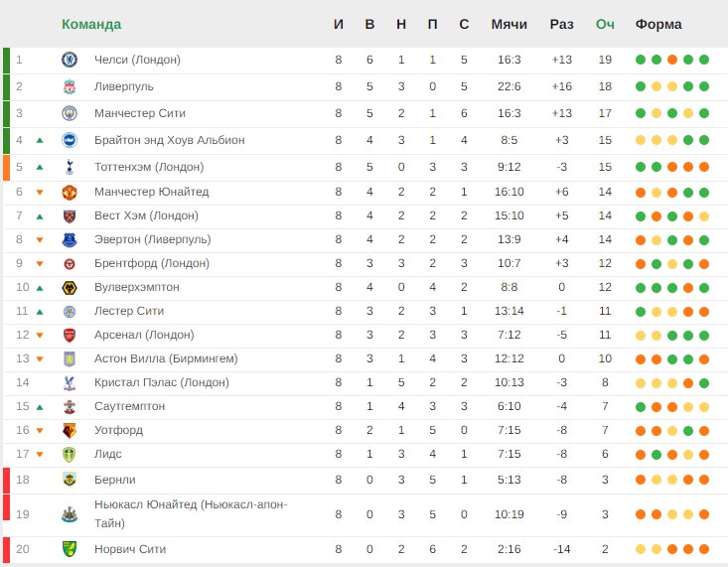Click the Мячи goals column header
728x567 pixels.
click(x=509, y=24)
